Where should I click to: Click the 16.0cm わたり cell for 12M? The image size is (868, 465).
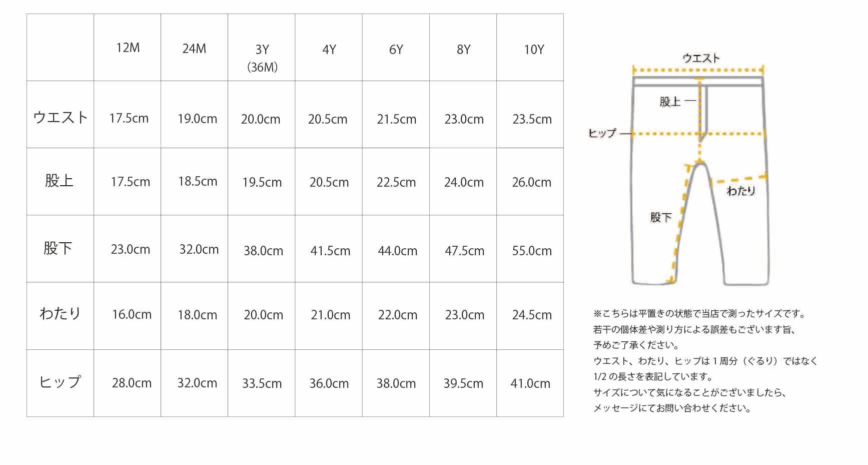click(x=132, y=315)
